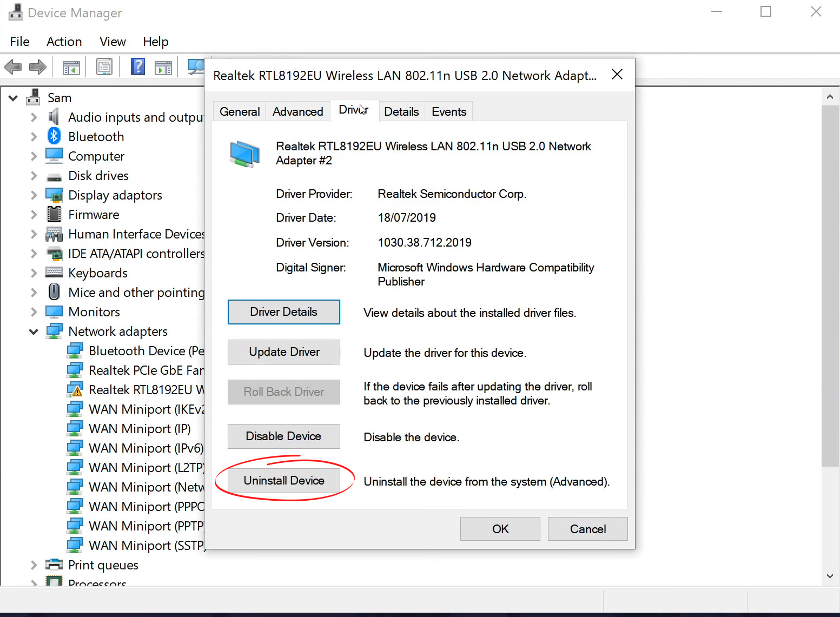
Task: Collapse the Sam computer node
Action: pos(13,98)
